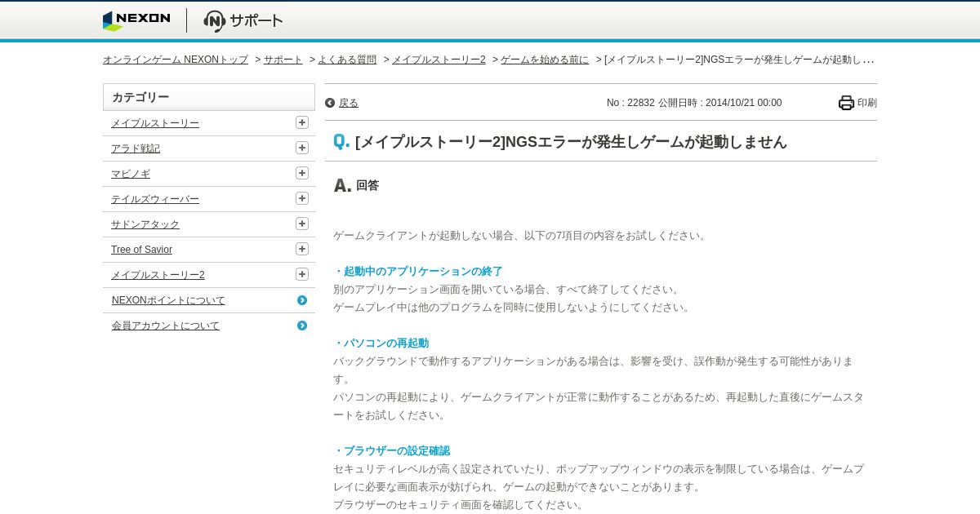
Task: Click the No : 22832 publication date text
Action: point(694,103)
